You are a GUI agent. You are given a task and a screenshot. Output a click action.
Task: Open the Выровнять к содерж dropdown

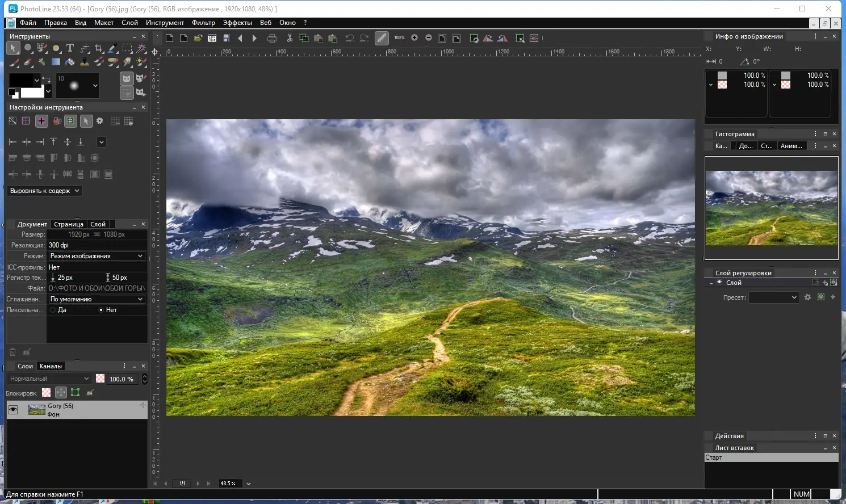tap(45, 191)
